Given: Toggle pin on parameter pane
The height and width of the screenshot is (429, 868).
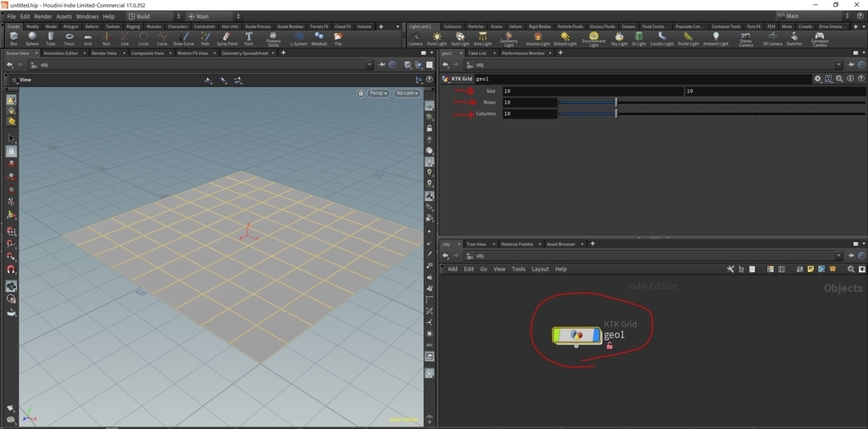Looking at the screenshot, I should [x=851, y=64].
